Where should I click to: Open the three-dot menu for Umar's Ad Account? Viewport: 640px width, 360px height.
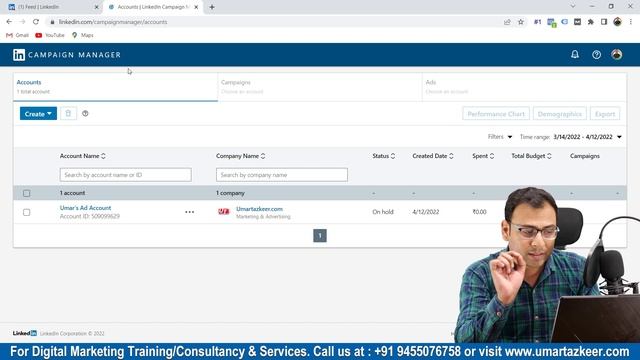pos(189,212)
